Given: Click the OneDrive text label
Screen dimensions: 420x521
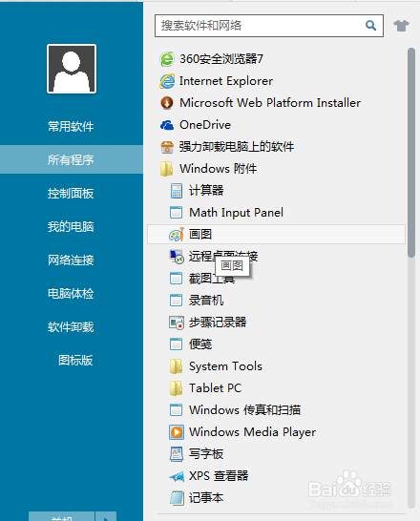Looking at the screenshot, I should coord(205,125).
